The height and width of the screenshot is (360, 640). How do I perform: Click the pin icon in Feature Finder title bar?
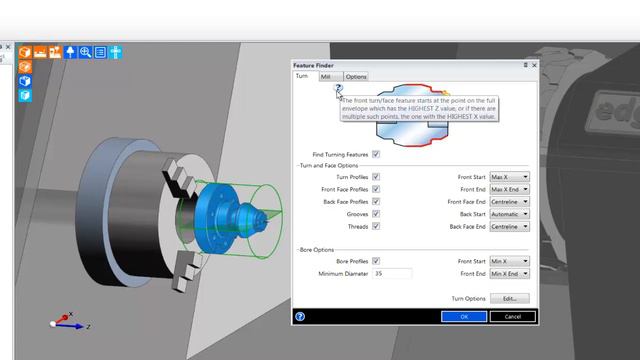[x=525, y=65]
